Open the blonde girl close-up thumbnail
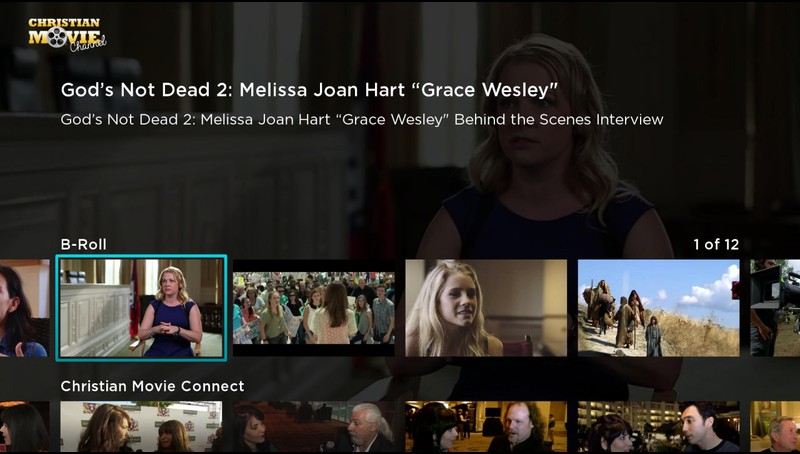 click(486, 308)
